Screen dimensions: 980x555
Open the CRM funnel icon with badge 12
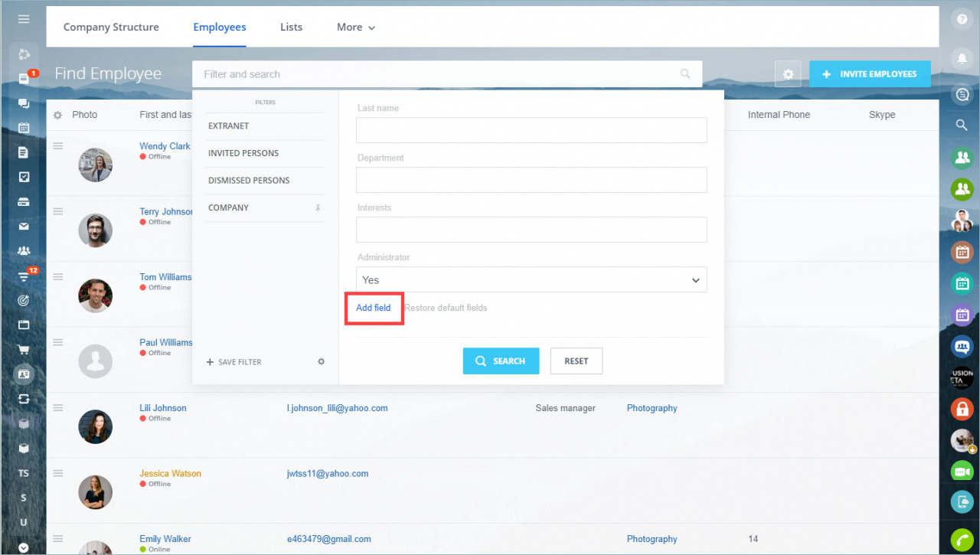pos(24,276)
